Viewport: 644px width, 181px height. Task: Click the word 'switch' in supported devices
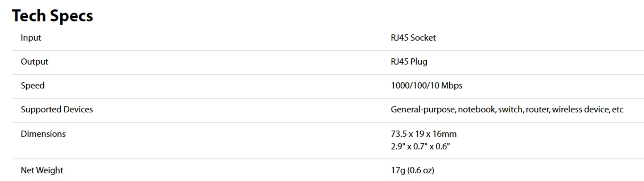pos(510,110)
